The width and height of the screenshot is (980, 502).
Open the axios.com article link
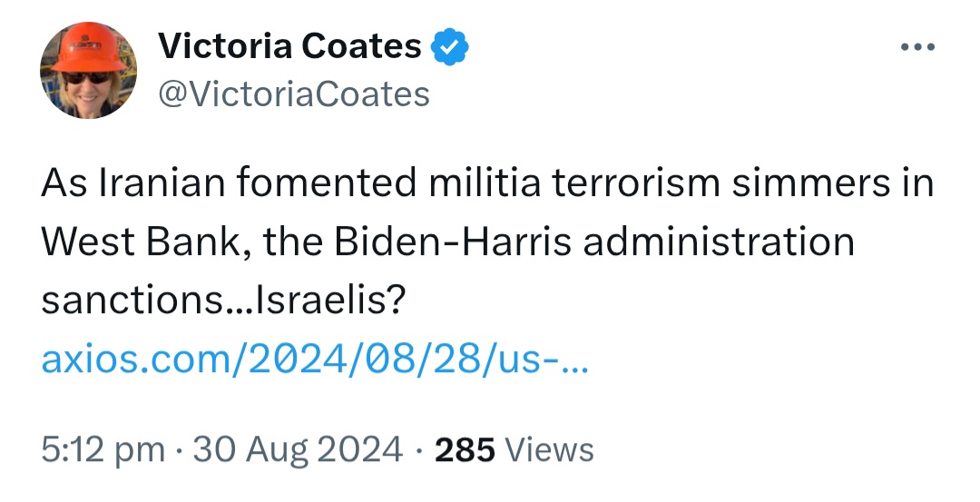point(316,362)
